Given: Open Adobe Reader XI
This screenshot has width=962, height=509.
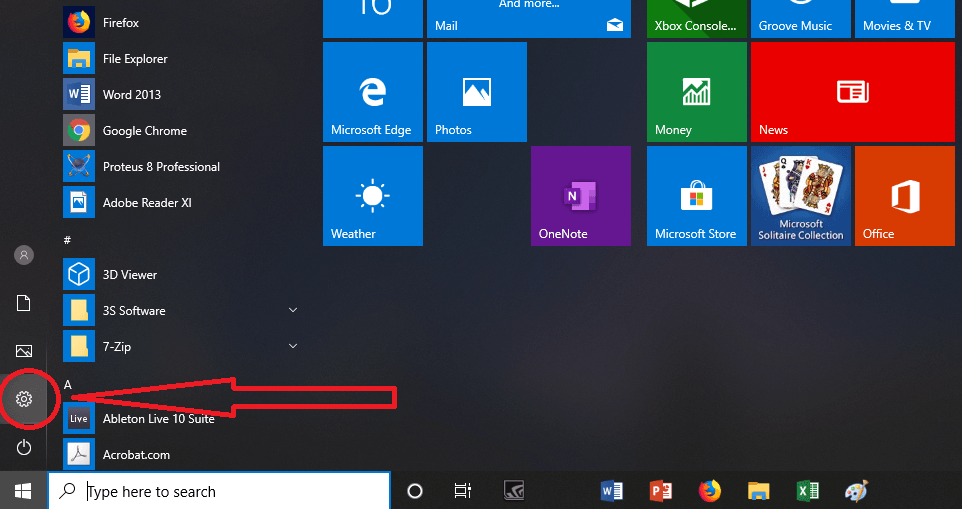Looking at the screenshot, I should [x=181, y=202].
